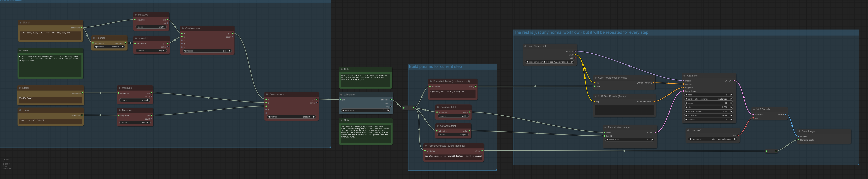Image resolution: width=868 pixels, height=179 pixels.
Task: Collapse the Empty Latent Image node dot
Action: pyautogui.click(x=605, y=128)
